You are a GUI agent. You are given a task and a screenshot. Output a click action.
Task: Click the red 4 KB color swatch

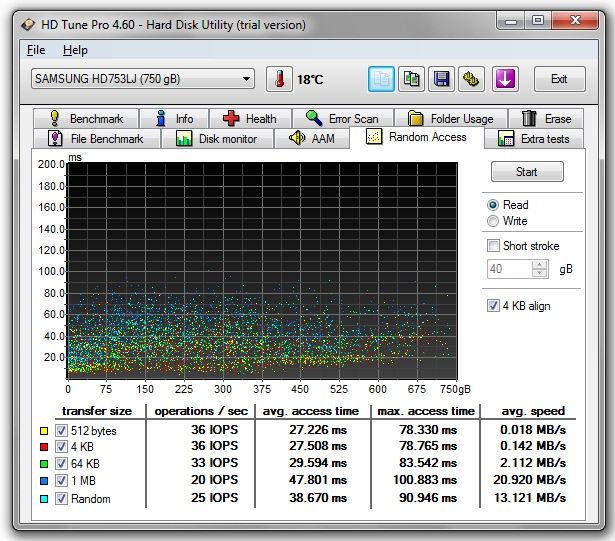click(44, 447)
